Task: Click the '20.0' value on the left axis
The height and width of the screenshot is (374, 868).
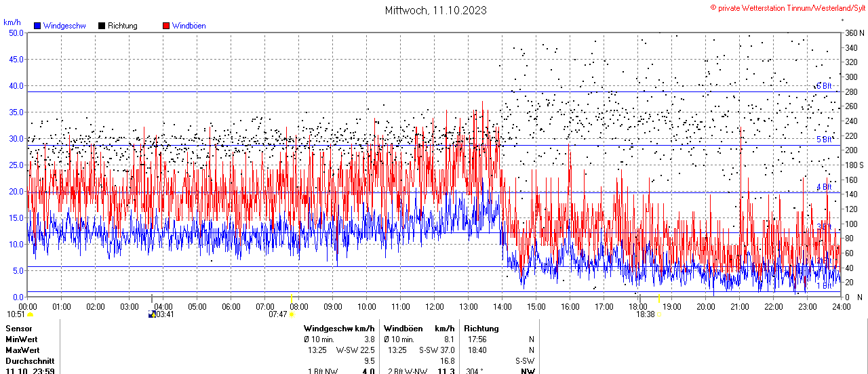Action: pos(16,191)
